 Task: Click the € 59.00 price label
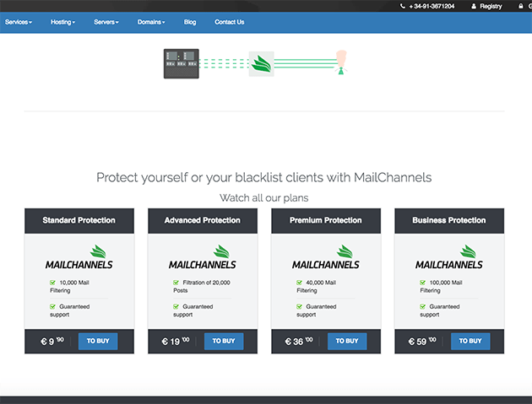422,341
